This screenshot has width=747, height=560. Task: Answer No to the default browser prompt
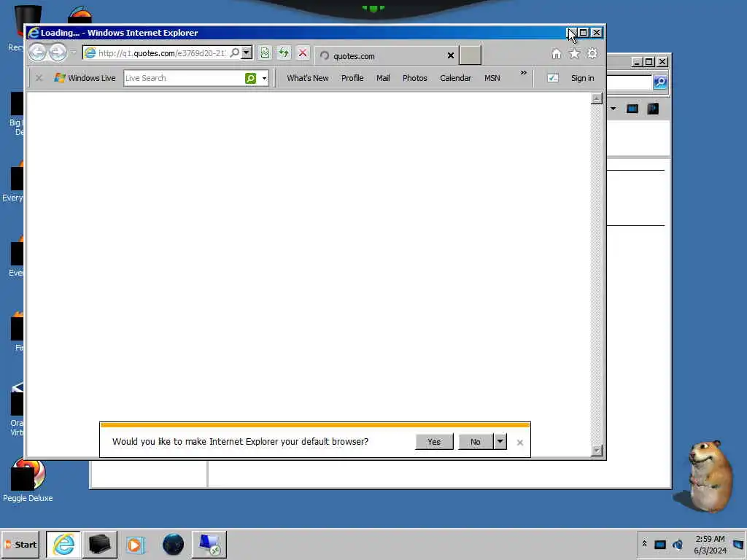[476, 441]
